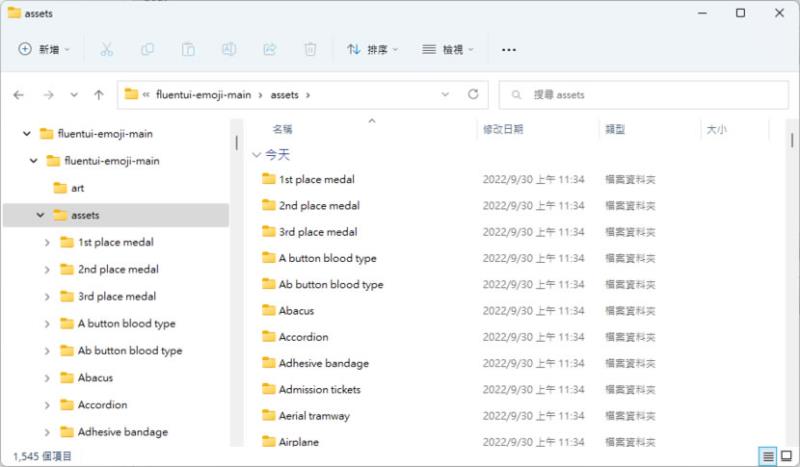Switch to details view layout icon
The width and height of the screenshot is (800, 467).
768,456
